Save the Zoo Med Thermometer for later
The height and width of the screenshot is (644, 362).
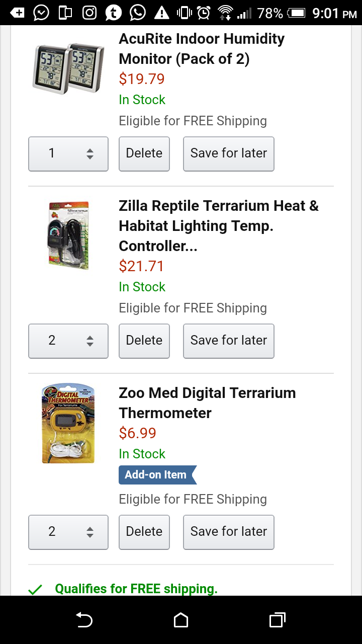tap(229, 532)
